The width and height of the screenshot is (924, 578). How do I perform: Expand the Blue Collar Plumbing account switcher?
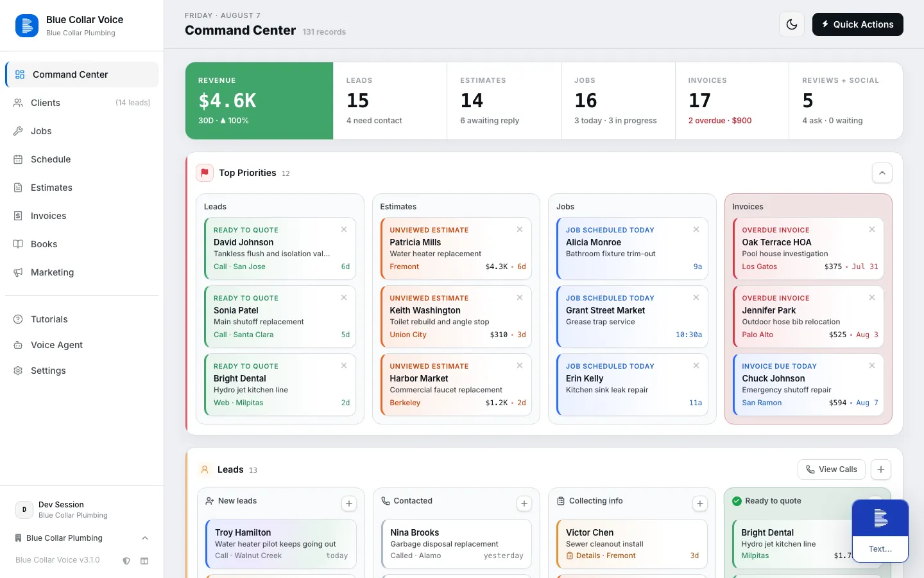click(81, 538)
